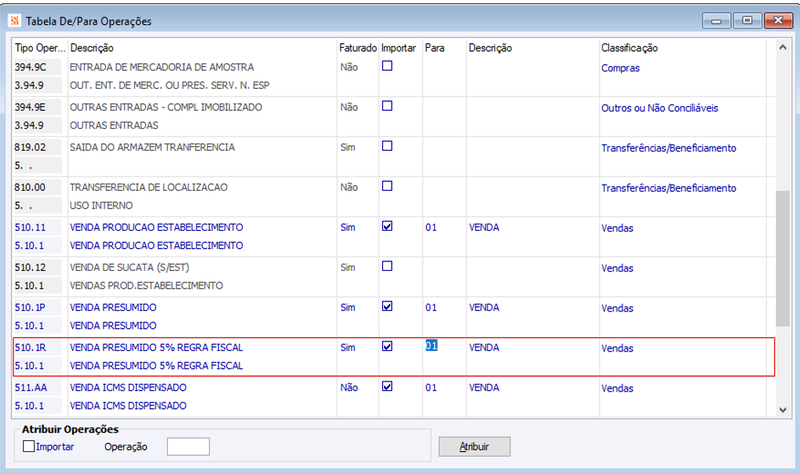Click the Para column header
800x474 pixels.
point(435,48)
